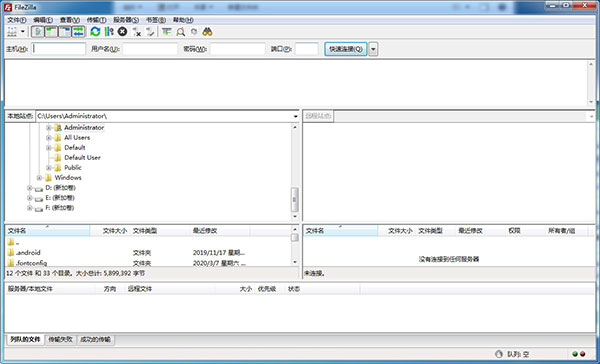Open the Site Manager icon
This screenshot has width=600, height=364.
[12, 32]
